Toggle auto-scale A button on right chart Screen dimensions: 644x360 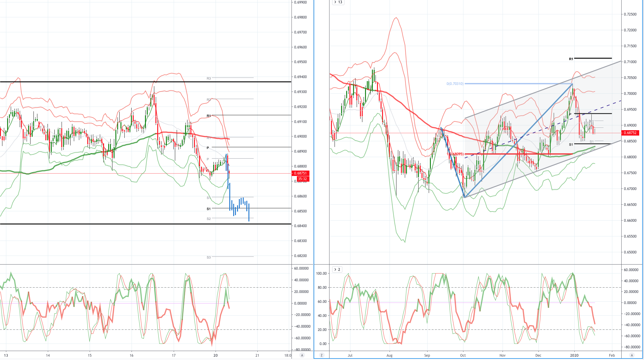(632, 355)
